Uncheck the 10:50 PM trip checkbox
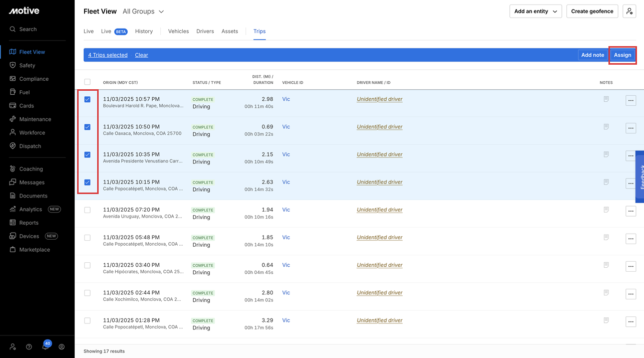Image resolution: width=644 pixels, height=358 pixels. (x=88, y=127)
